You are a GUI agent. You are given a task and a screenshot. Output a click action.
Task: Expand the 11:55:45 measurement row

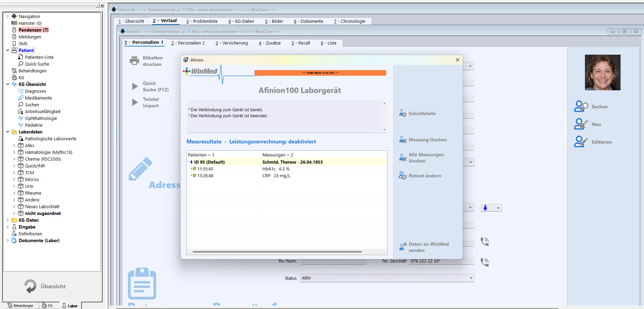[191, 169]
